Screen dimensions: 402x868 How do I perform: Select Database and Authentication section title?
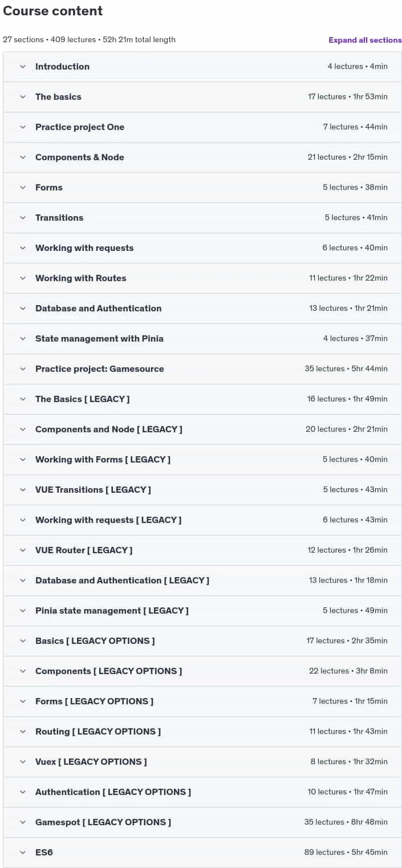[x=98, y=309]
